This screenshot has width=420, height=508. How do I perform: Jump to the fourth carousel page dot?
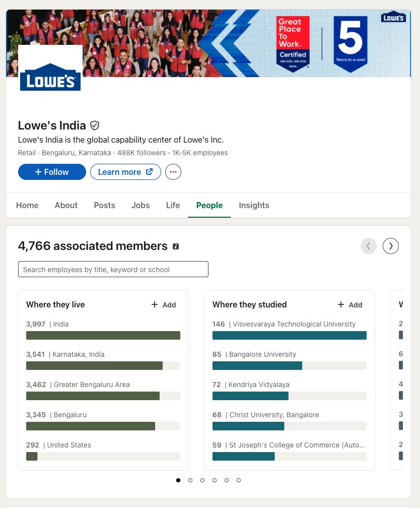(x=215, y=480)
